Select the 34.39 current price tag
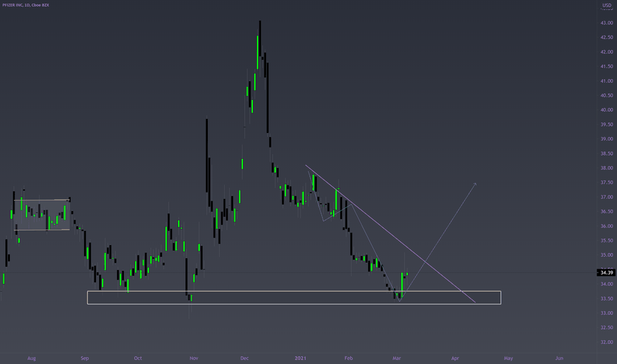The height and width of the screenshot is (364, 617). pos(606,272)
